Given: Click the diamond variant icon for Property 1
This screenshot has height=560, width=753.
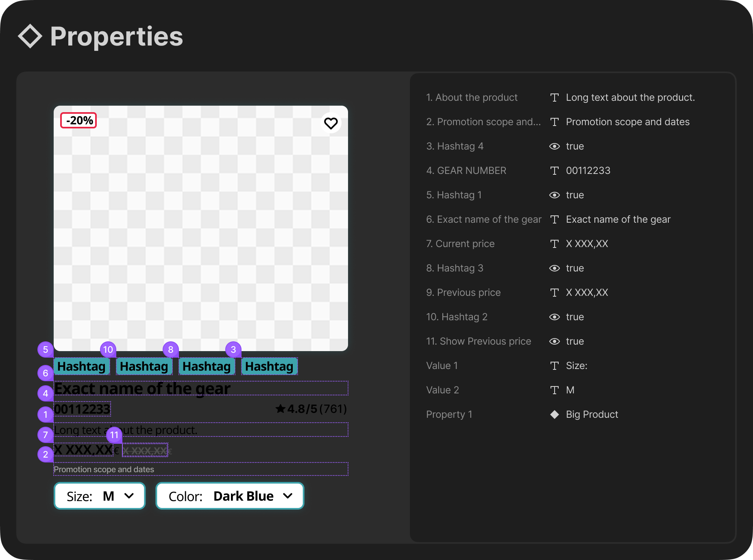Looking at the screenshot, I should (x=554, y=415).
